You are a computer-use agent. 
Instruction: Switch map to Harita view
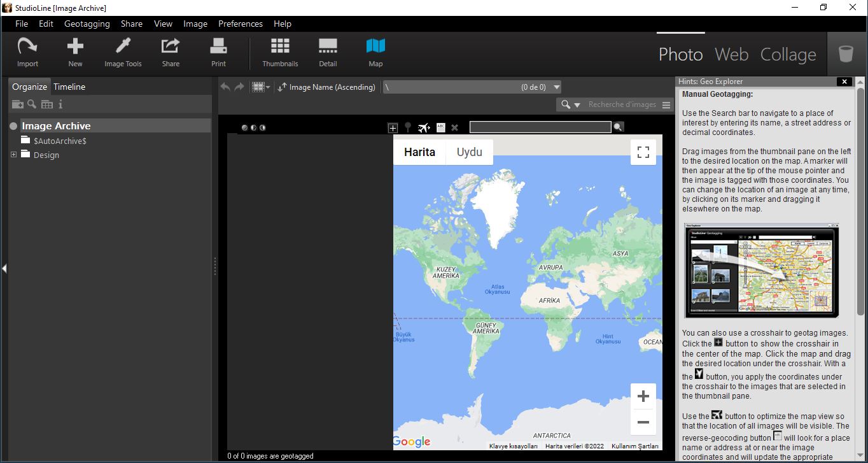click(x=419, y=152)
